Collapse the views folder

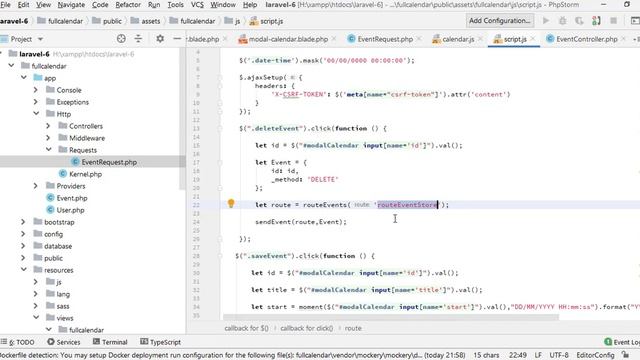(36, 318)
